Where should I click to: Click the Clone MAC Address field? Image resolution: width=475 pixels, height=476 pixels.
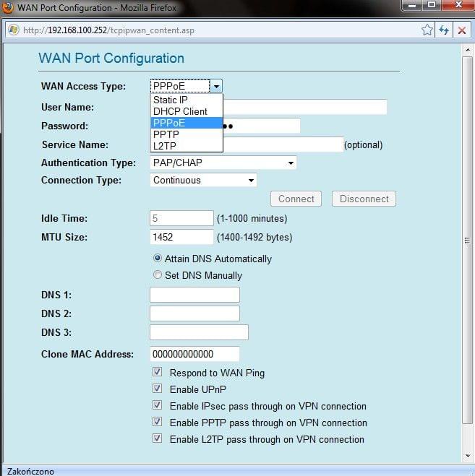194,354
